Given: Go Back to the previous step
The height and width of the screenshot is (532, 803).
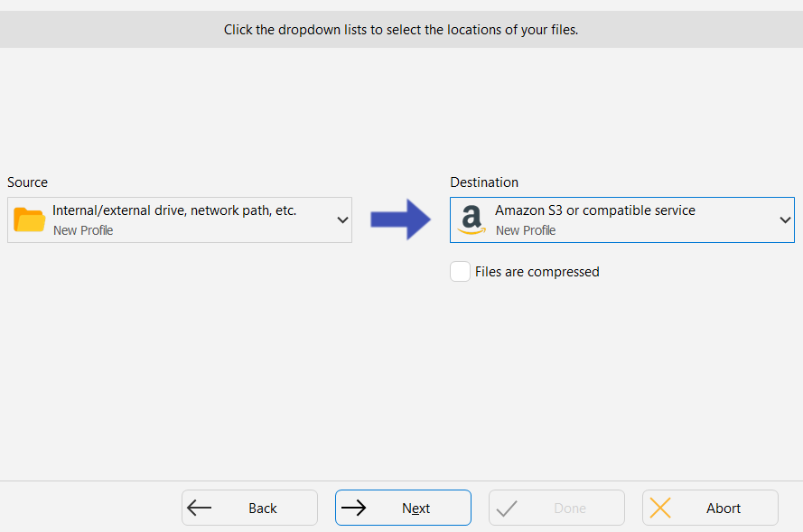Looking at the screenshot, I should pos(249,508).
